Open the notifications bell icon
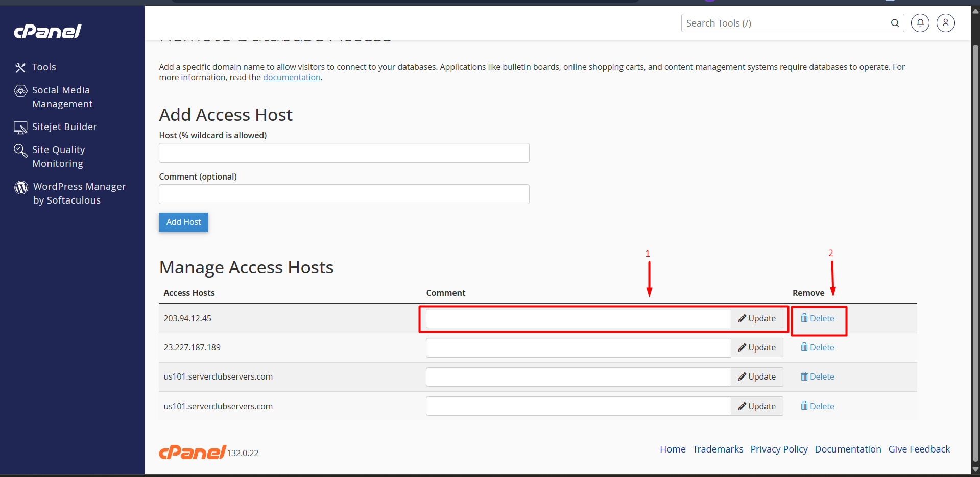Screen dimensions: 980x477 tap(920, 23)
